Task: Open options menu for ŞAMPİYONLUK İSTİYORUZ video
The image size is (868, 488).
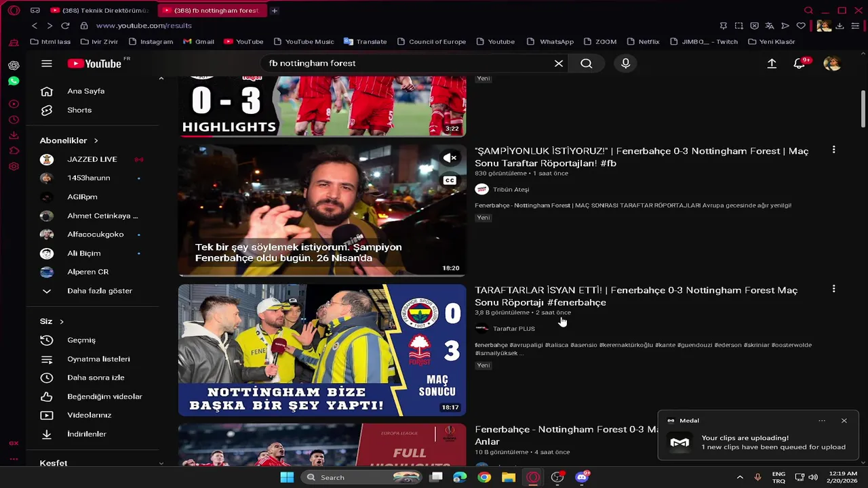Action: pyautogui.click(x=833, y=150)
